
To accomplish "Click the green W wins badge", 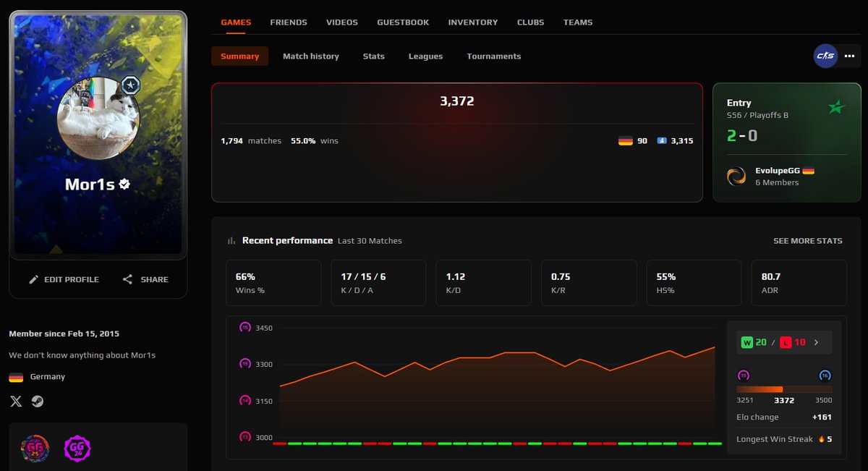I will point(747,342).
